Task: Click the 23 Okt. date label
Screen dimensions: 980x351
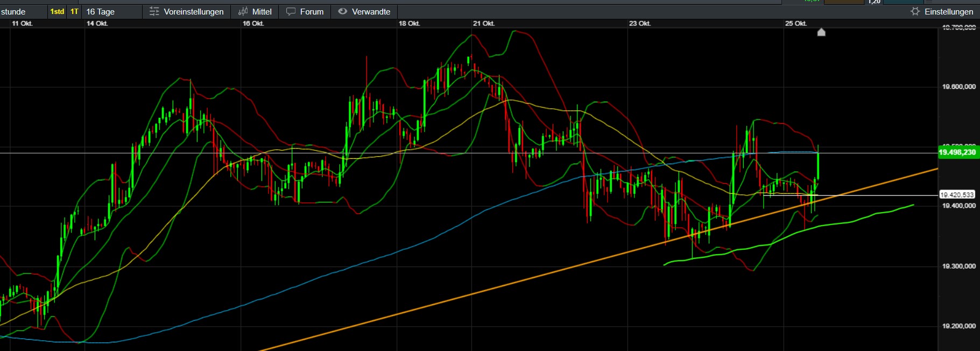Action: 640,24
